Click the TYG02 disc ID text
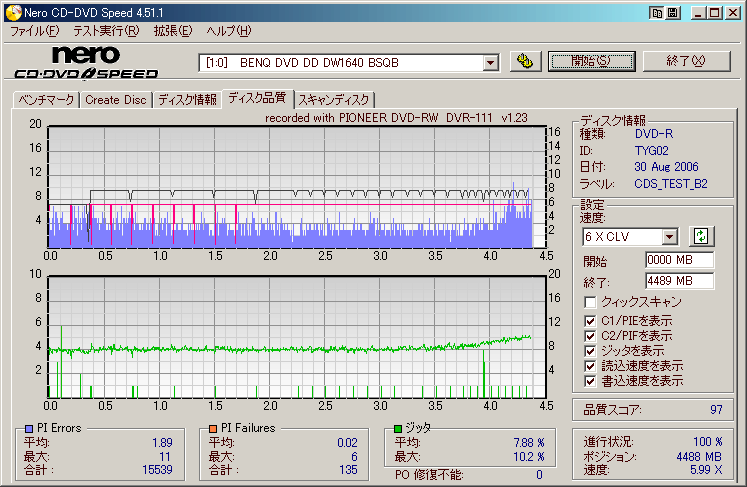747x487 pixels. 651,151
